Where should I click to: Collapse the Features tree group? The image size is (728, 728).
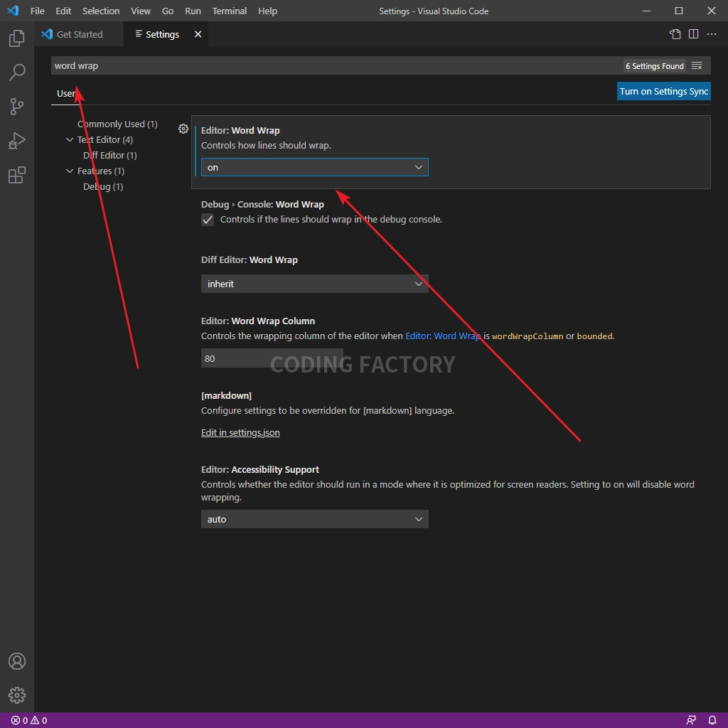[70, 171]
